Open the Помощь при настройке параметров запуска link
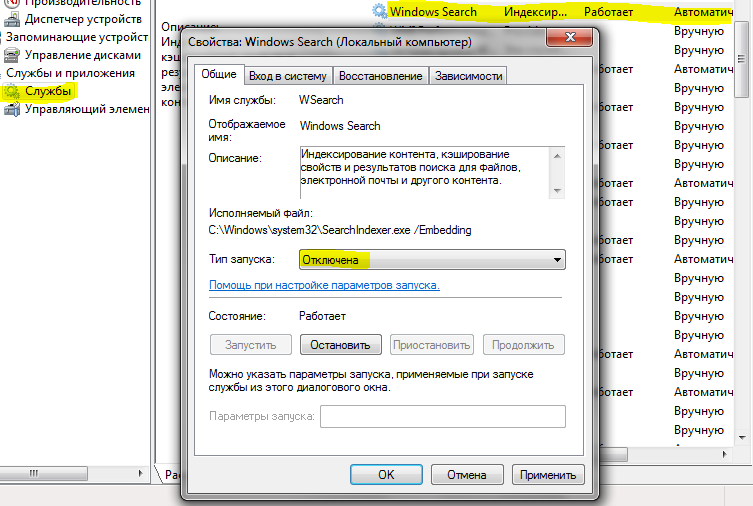Screen dimensions: 753x506 click(323, 285)
